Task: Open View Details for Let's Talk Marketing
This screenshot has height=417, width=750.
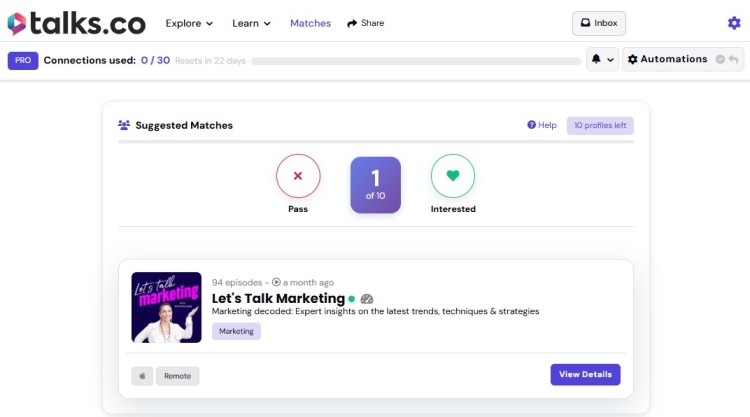Action: [585, 374]
